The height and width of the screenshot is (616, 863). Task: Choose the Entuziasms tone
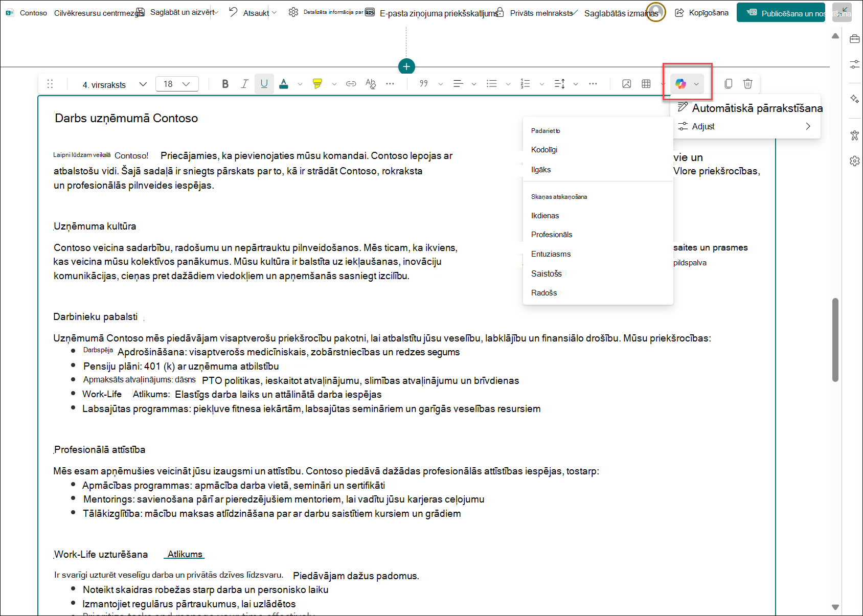(x=598, y=254)
